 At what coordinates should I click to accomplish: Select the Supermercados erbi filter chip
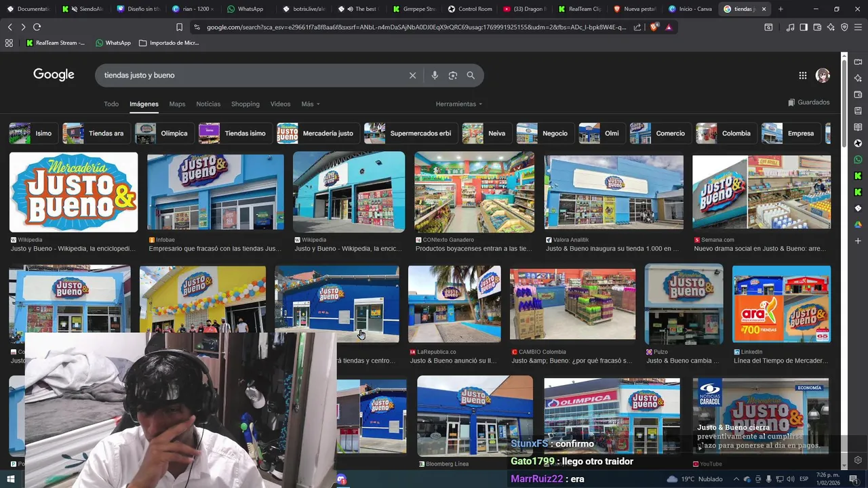pyautogui.click(x=410, y=134)
